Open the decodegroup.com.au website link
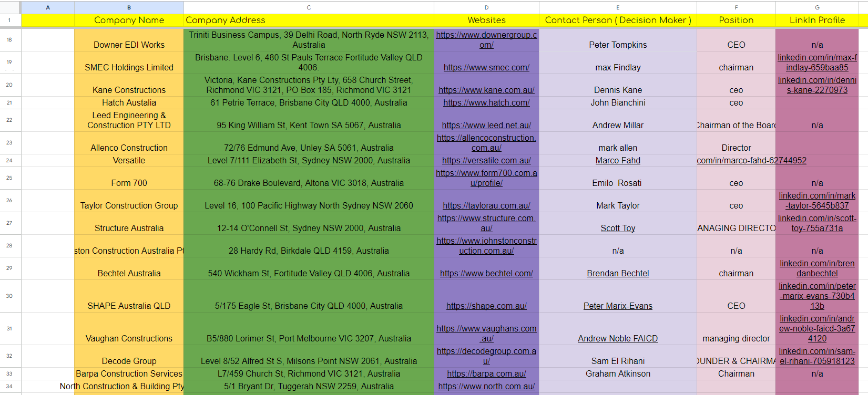The image size is (868, 395). (486, 356)
